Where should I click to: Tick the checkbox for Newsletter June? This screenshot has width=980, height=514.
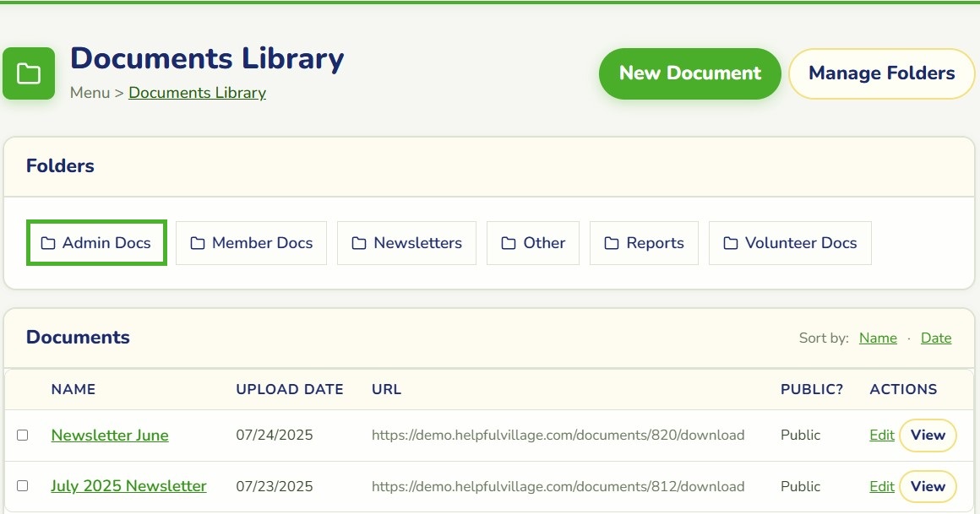[23, 435]
